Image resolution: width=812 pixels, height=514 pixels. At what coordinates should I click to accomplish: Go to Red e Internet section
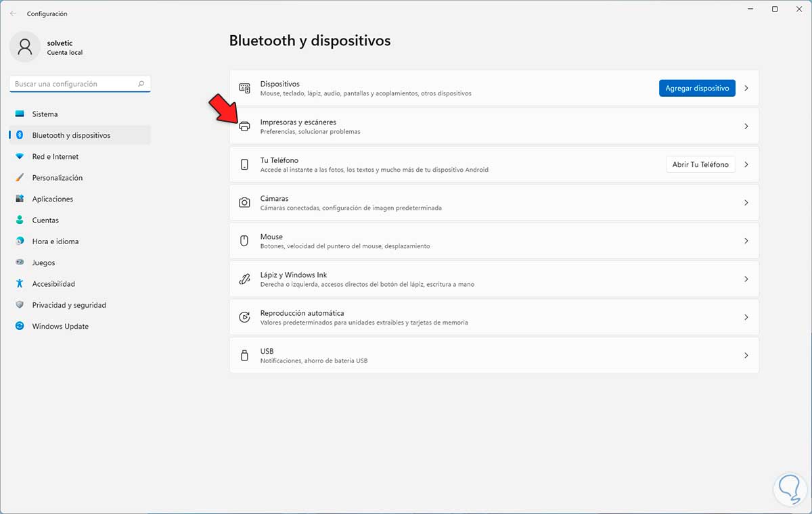coord(55,156)
